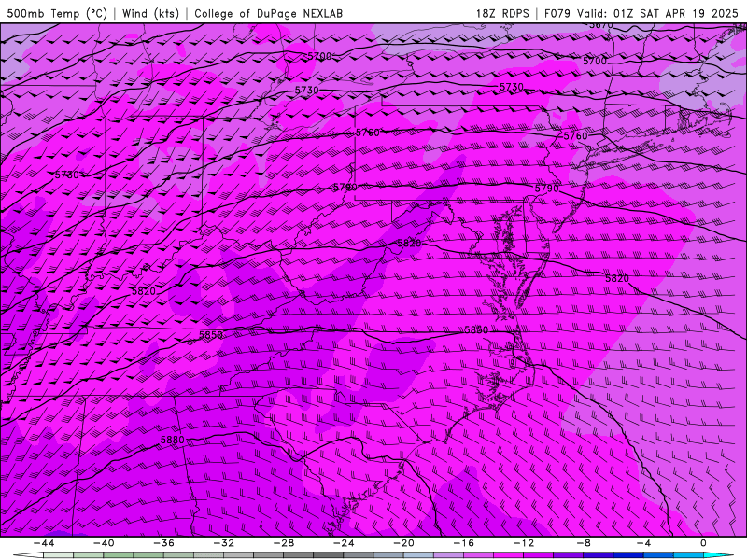Click the 5730 contour label over Illinois
747x560 pixels.
click(66, 175)
